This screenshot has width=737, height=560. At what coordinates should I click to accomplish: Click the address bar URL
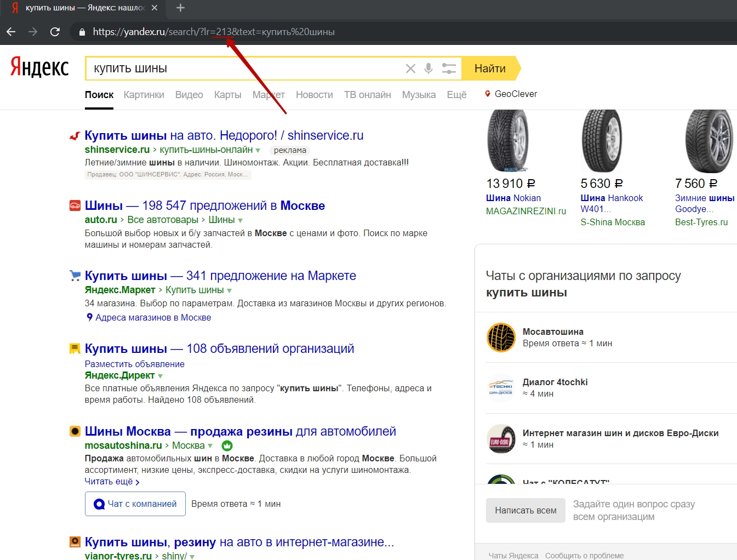click(214, 32)
